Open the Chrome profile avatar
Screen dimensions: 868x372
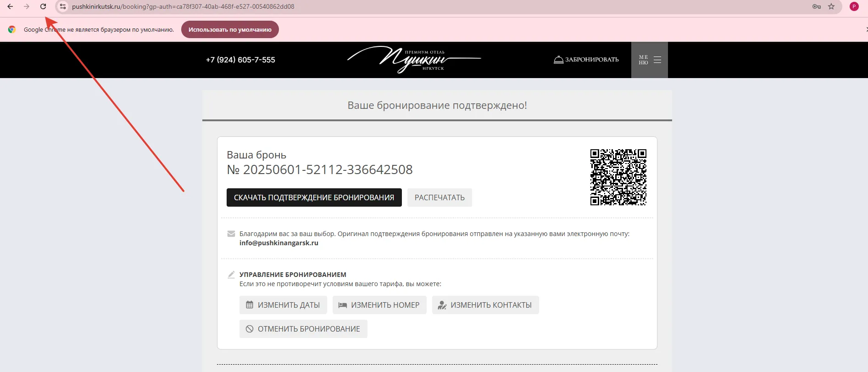854,6
